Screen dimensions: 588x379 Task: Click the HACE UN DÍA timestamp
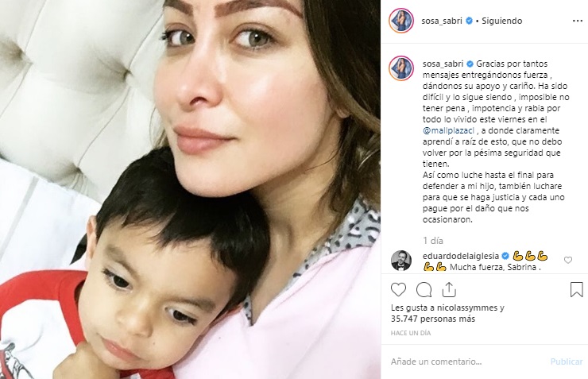(411, 333)
